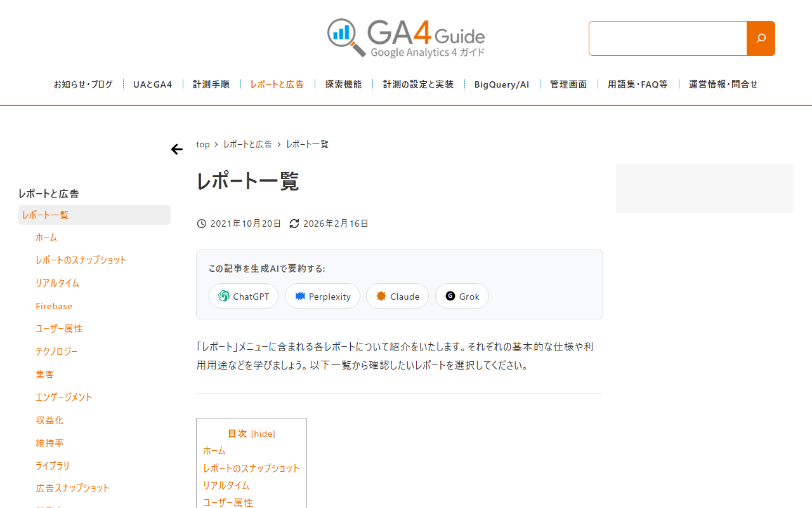Click the レポート一覧 breadcrumb link
This screenshot has height=508, width=812.
307,144
